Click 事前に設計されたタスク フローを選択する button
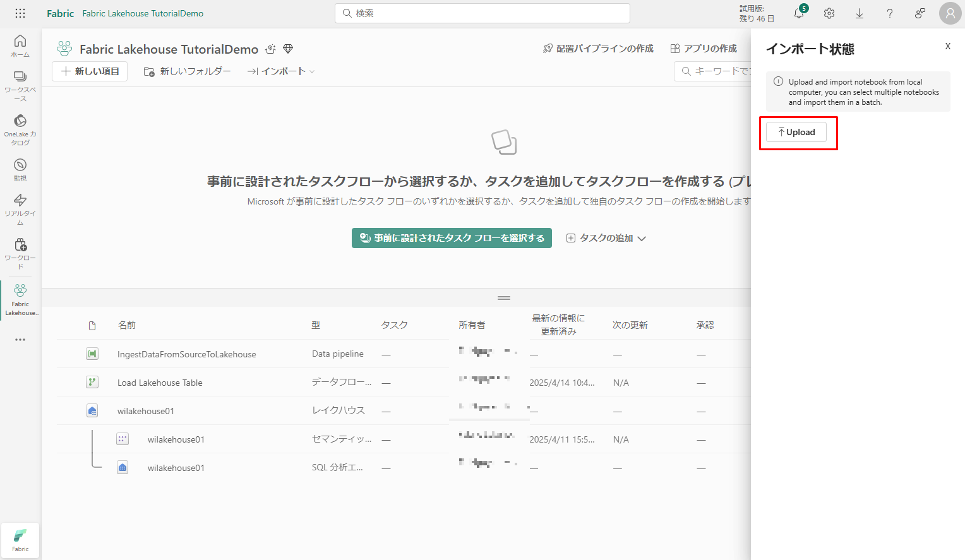Screen dimensions: 965x560 [452, 238]
